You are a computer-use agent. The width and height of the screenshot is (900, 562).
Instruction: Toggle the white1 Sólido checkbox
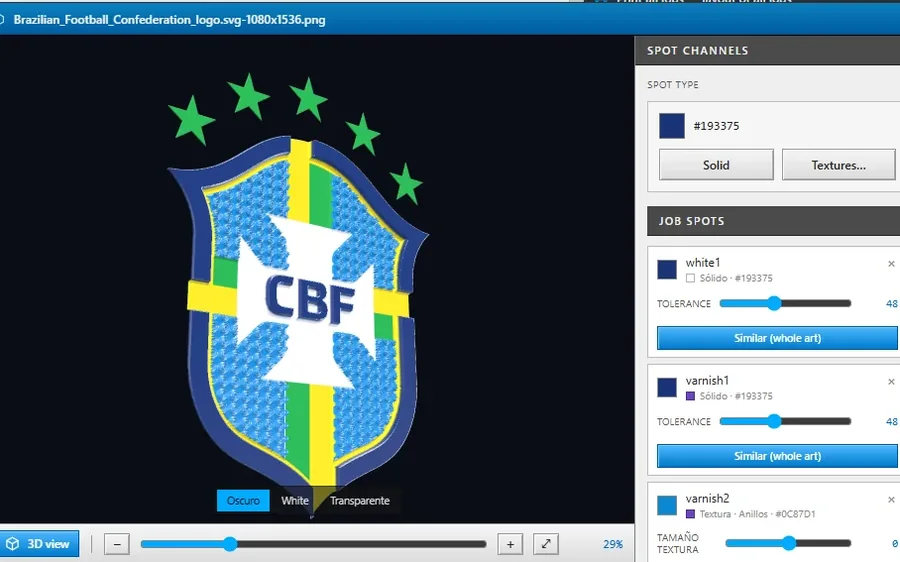[x=690, y=278]
